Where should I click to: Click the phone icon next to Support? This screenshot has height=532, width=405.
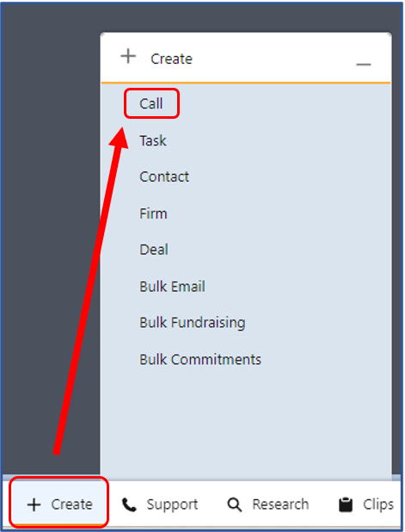pos(129,504)
